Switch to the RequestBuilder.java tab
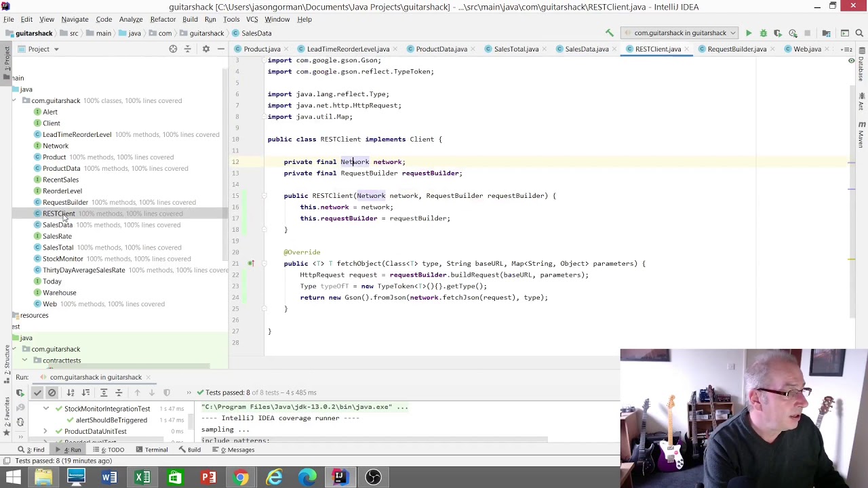This screenshot has width=868, height=488. 736,49
